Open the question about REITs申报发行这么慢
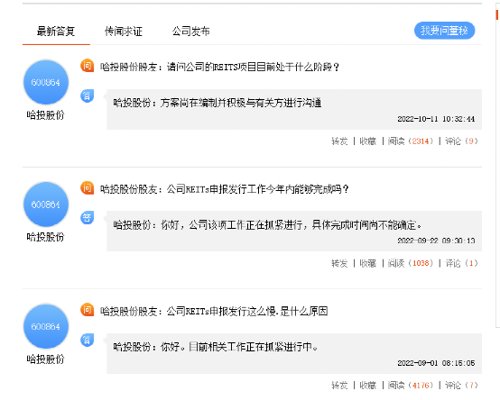The image size is (500, 400). pos(214,311)
